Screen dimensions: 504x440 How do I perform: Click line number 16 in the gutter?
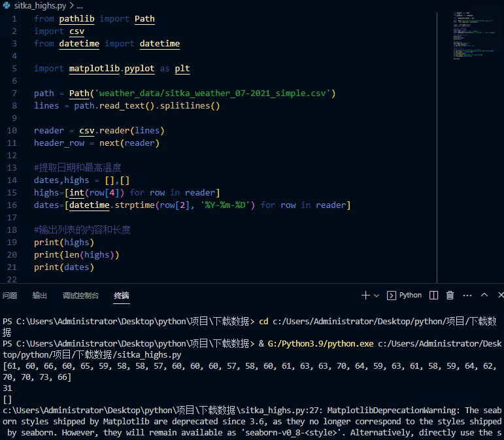point(14,205)
